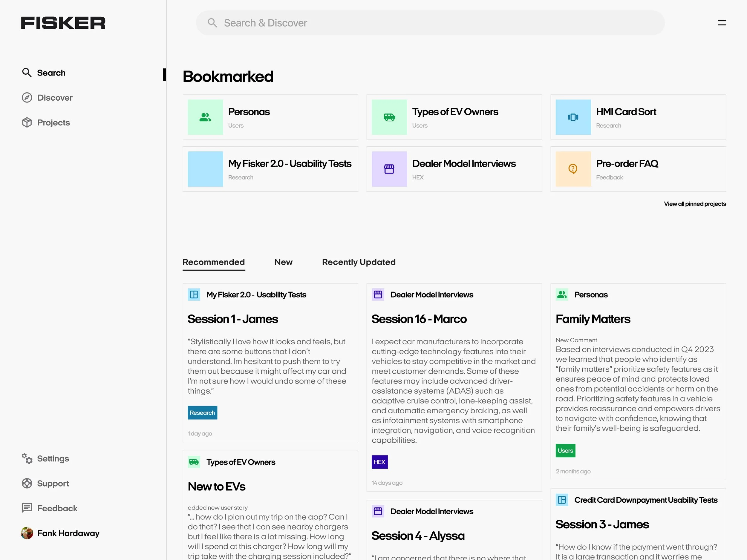The image size is (747, 560).
Task: Click the Settings gear icon in sidebar
Action: (x=27, y=458)
